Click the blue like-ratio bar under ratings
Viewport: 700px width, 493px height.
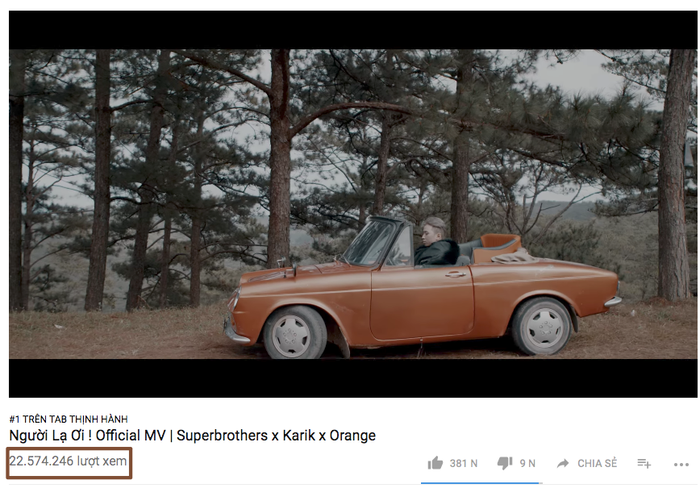pos(480,483)
